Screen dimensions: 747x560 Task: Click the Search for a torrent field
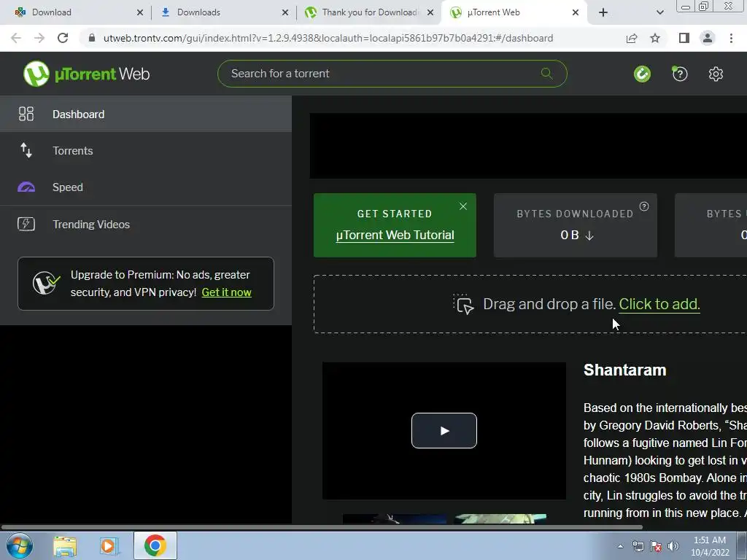(392, 74)
